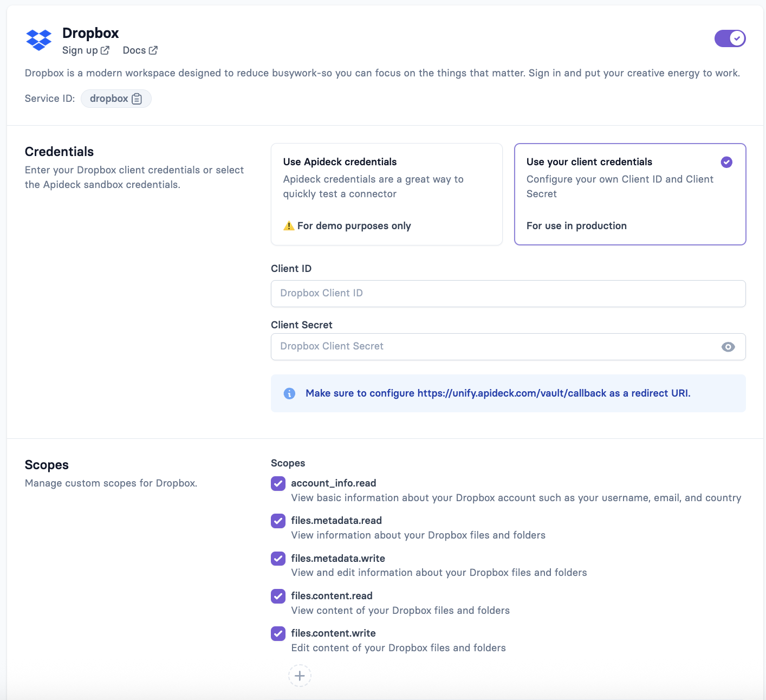Click the Client Secret input field
The height and width of the screenshot is (700, 766).
click(x=508, y=347)
